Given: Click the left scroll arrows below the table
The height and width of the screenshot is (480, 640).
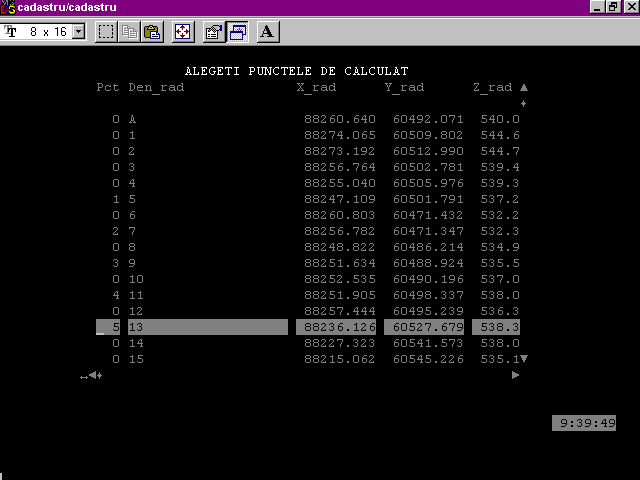Looking at the screenshot, I should [93, 376].
